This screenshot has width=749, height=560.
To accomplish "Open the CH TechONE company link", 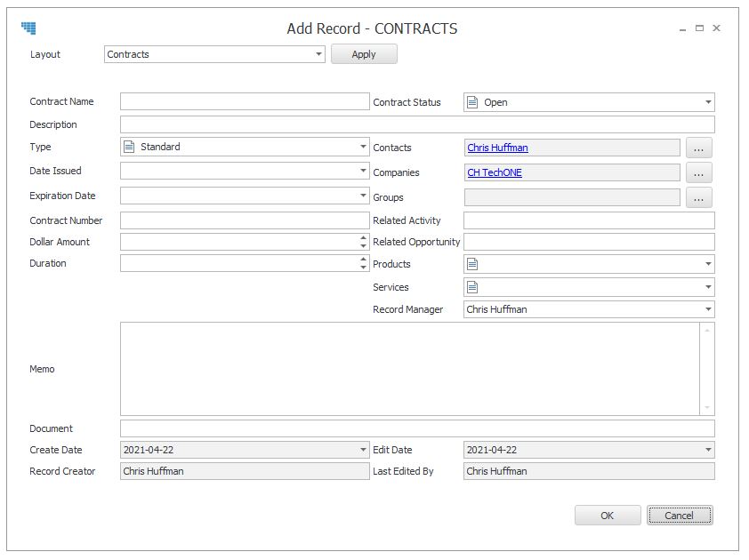I will (x=495, y=172).
